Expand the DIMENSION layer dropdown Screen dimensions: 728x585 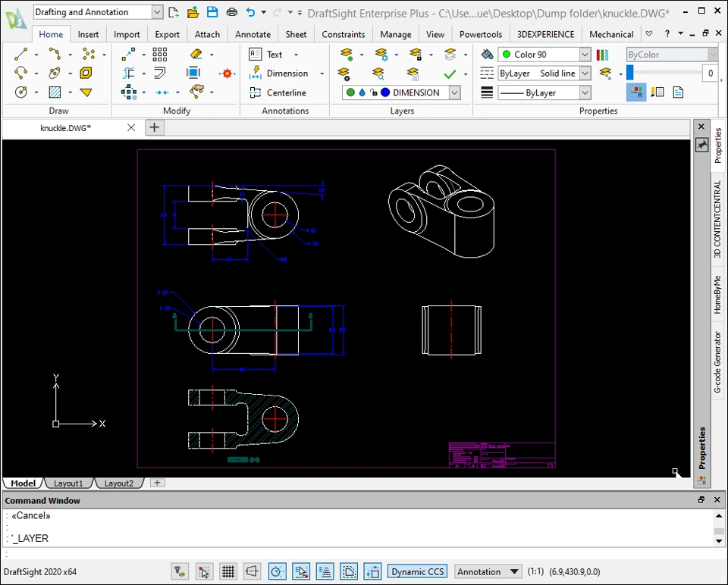[x=454, y=92]
